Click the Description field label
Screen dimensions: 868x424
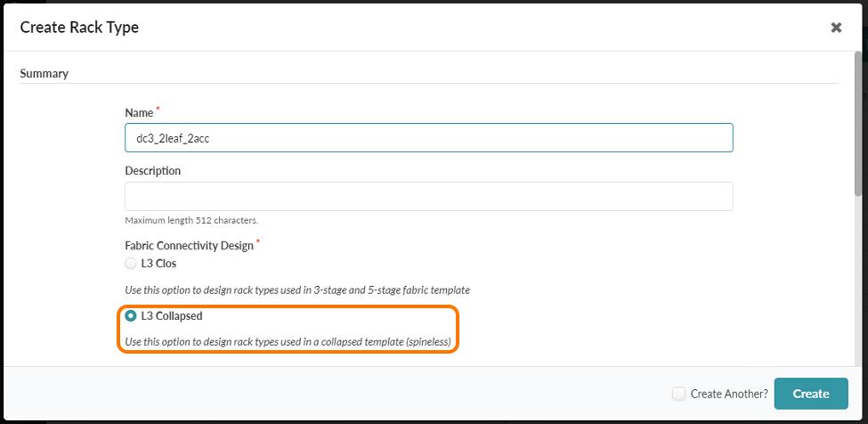tap(152, 170)
